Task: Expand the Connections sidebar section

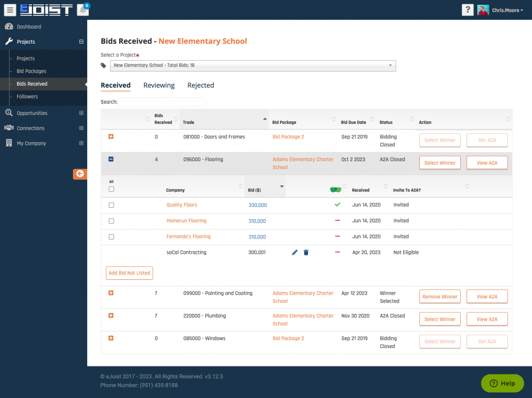Action: [81, 128]
